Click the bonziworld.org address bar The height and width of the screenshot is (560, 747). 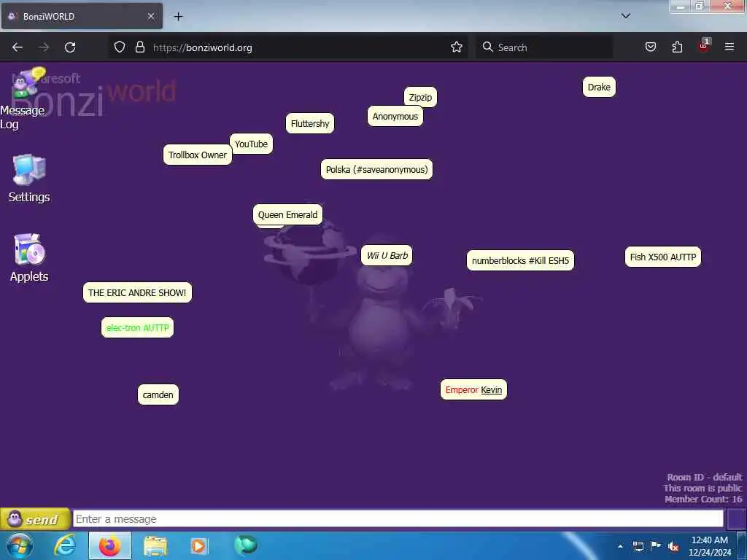[287, 47]
